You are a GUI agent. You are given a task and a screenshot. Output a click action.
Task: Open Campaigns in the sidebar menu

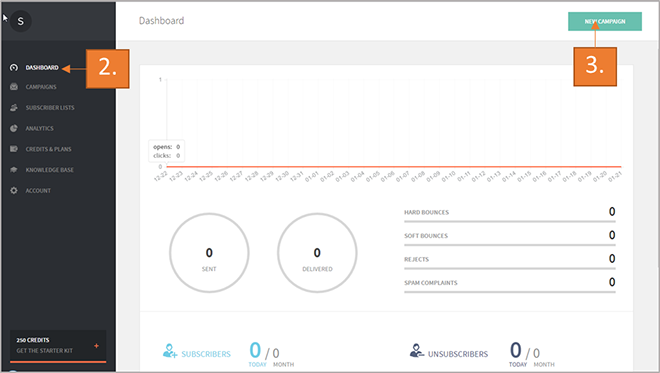[41, 87]
